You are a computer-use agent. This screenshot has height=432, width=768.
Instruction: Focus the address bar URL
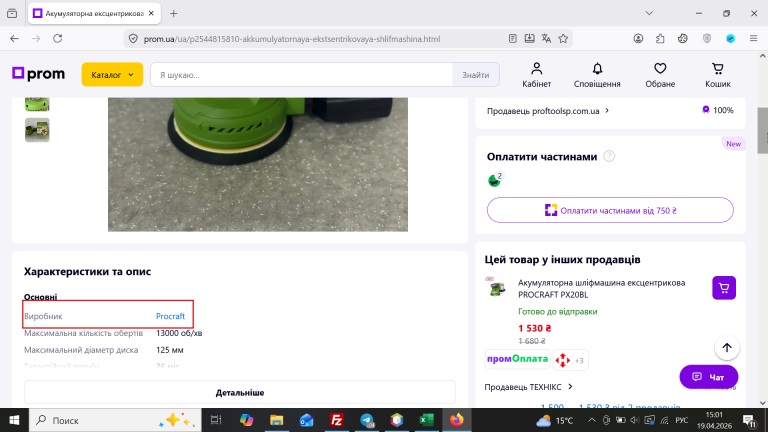[x=292, y=39]
